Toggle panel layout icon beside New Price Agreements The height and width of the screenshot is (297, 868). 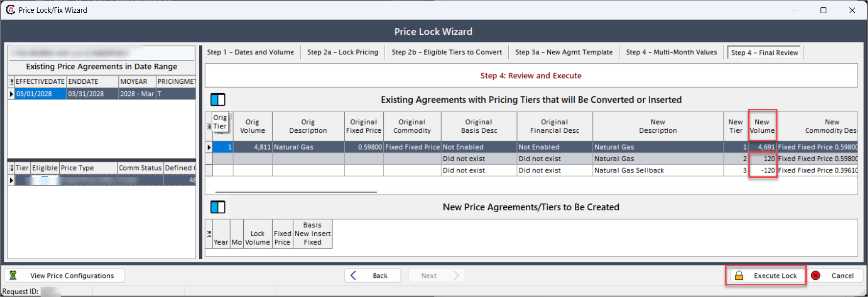click(x=218, y=207)
